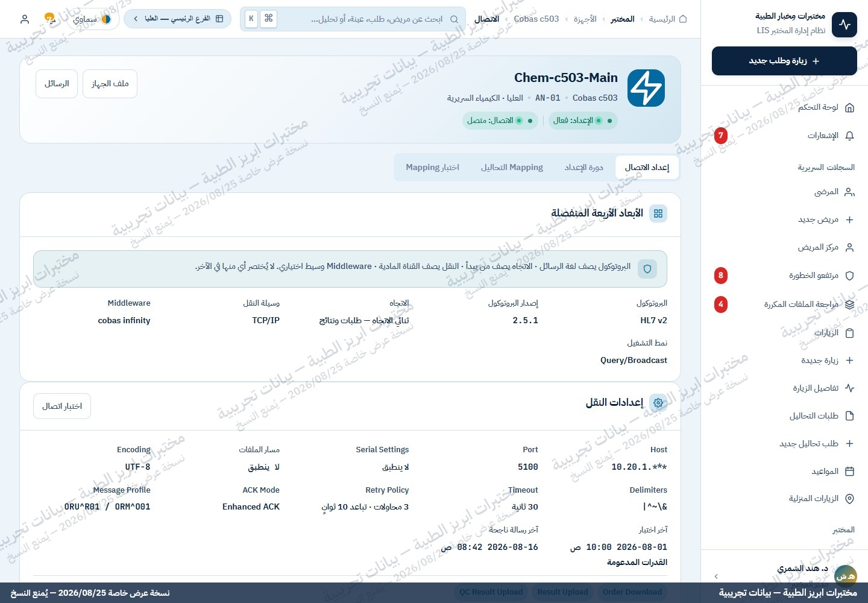The image size is (868, 603).
Task: Click the gear icon beside إعدادات النقل
Action: [x=658, y=403]
